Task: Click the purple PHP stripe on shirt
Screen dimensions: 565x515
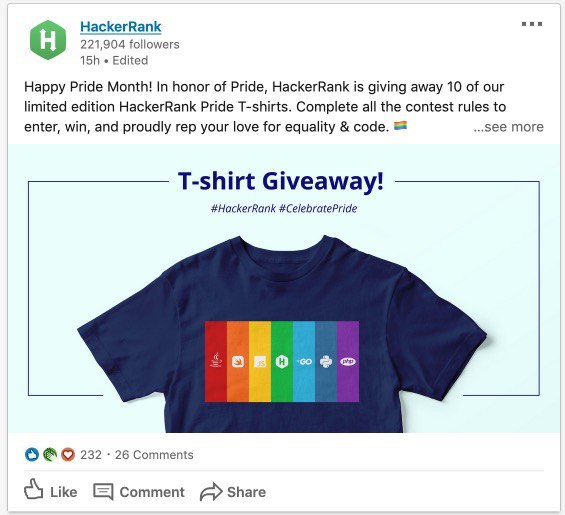Action: [x=348, y=361]
